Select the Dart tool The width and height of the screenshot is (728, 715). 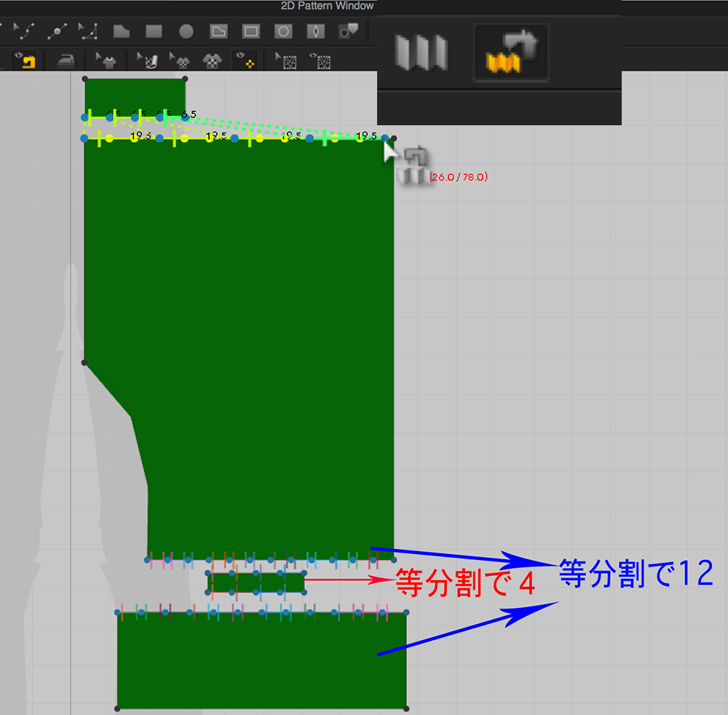click(x=315, y=31)
